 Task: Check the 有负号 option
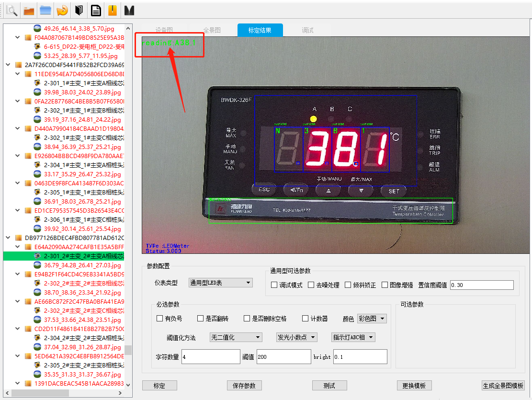pos(160,319)
